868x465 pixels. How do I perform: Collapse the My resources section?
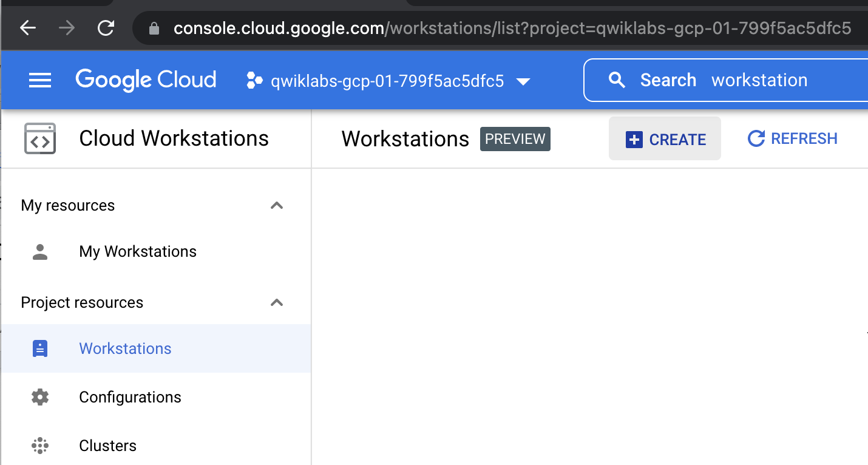click(x=277, y=205)
